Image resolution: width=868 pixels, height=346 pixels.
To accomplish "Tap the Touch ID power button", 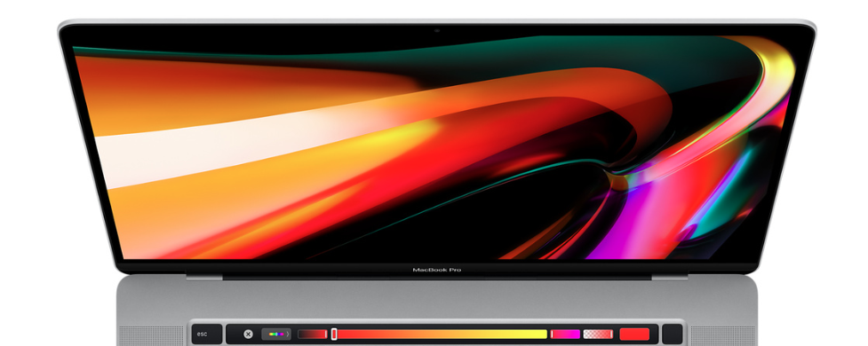I will coord(673,334).
